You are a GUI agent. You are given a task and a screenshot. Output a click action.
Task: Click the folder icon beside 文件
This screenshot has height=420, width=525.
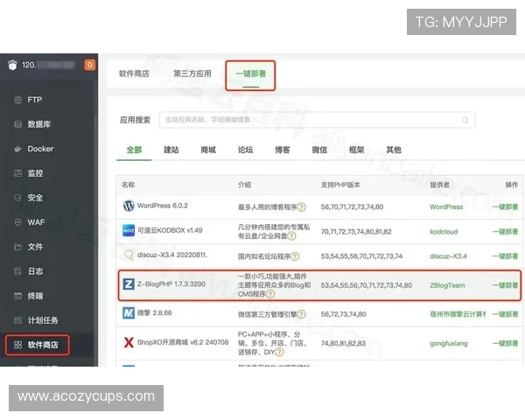17,247
